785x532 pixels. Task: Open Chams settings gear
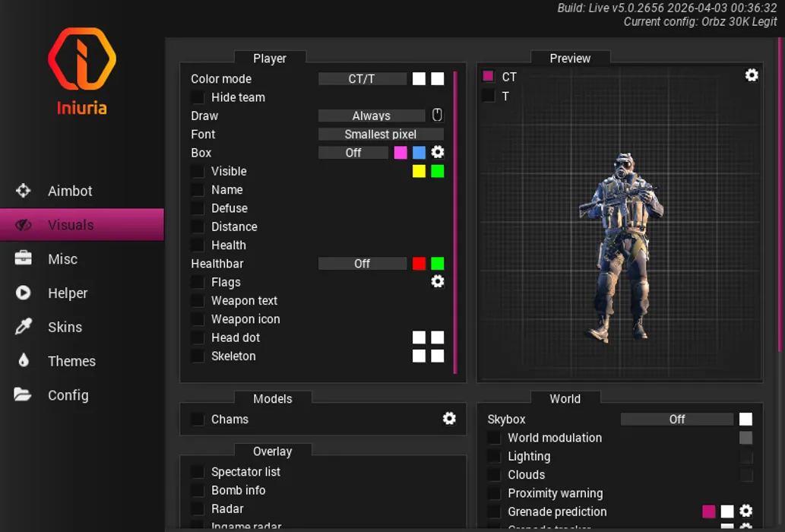click(x=449, y=419)
